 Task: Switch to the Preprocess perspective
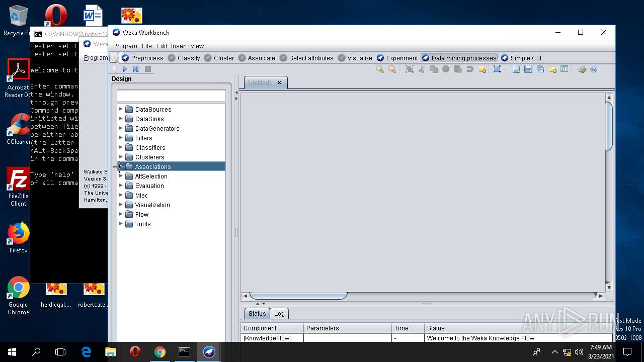[142, 58]
